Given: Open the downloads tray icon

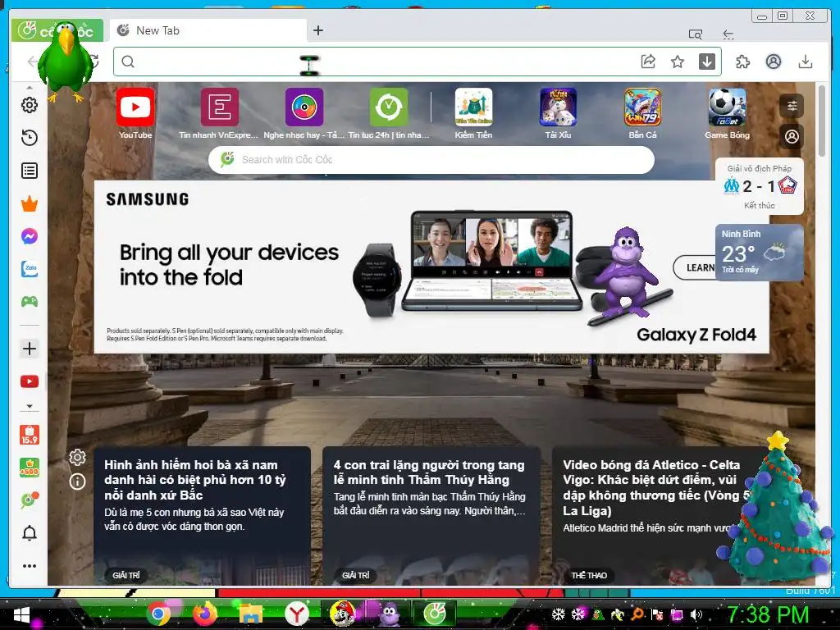Looking at the screenshot, I should (x=806, y=62).
